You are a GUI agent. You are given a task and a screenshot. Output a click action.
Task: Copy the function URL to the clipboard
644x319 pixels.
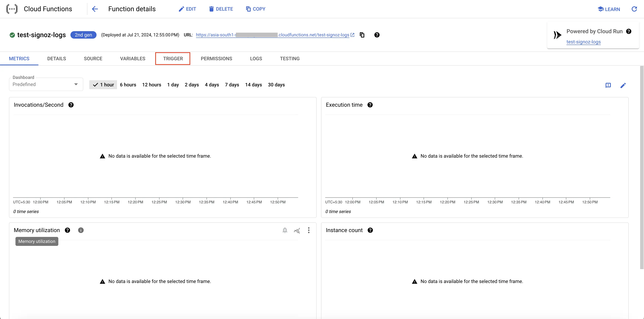point(362,35)
